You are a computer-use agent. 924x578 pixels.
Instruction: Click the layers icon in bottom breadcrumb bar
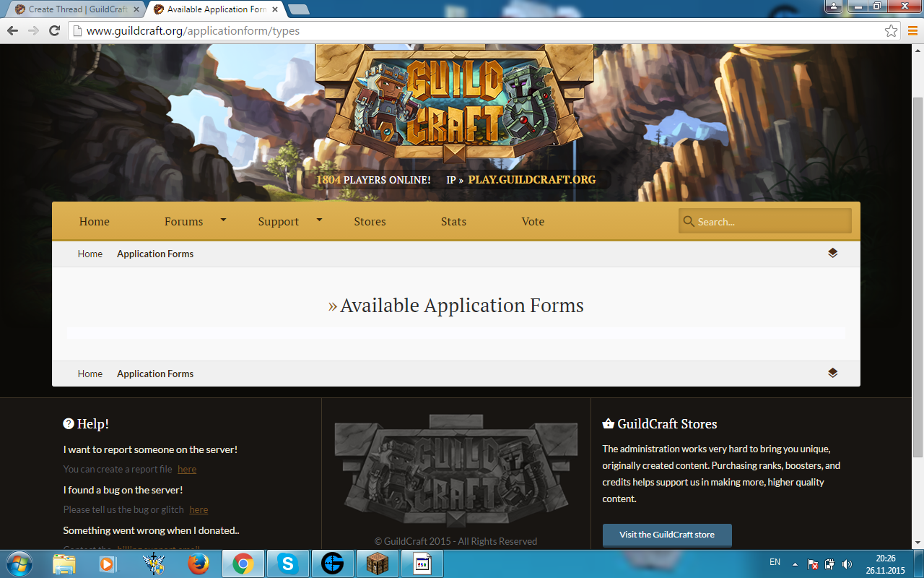pyautogui.click(x=832, y=373)
